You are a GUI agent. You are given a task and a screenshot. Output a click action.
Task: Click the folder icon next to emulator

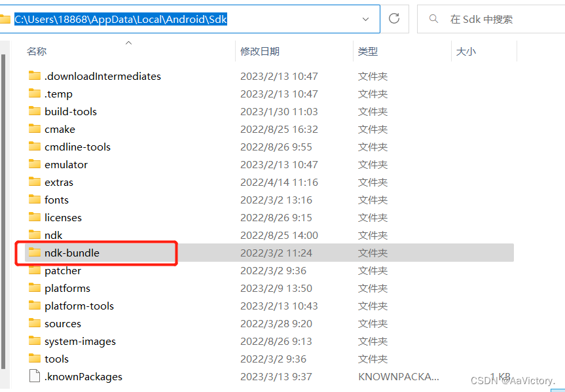(36, 164)
